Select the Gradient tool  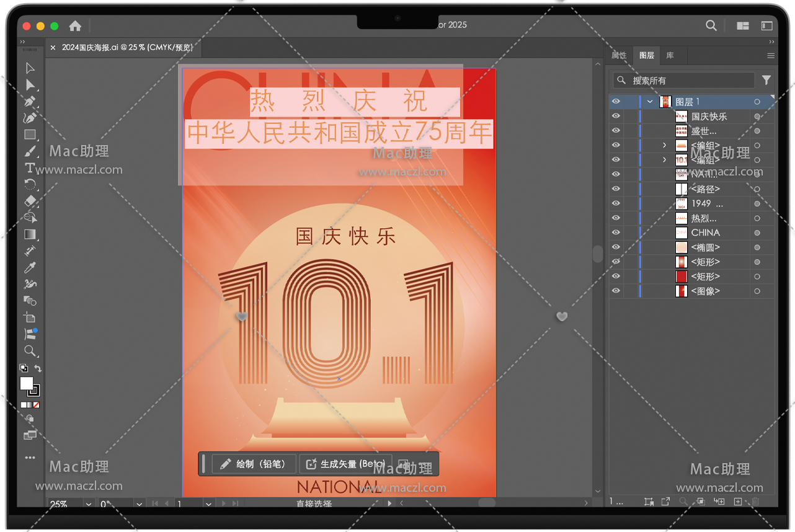point(30,234)
